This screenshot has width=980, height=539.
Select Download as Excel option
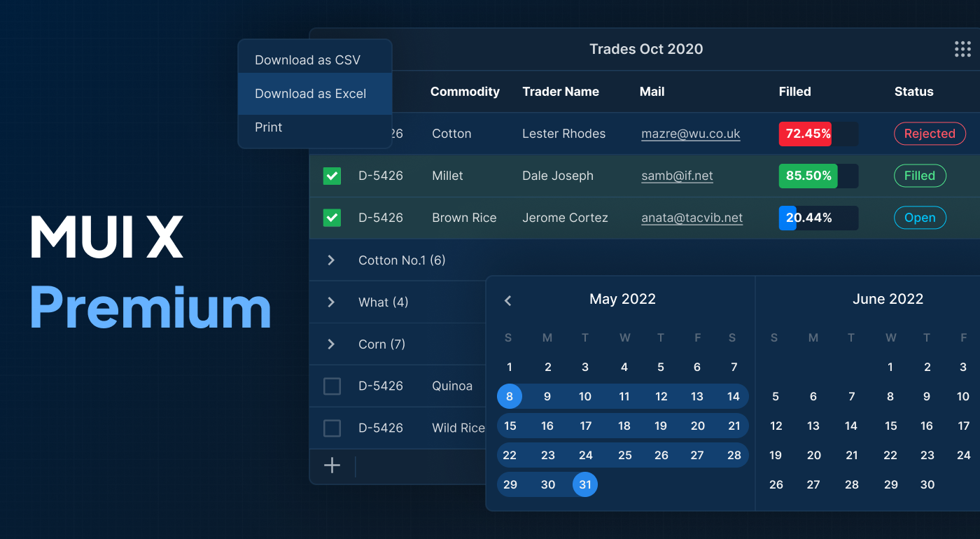tap(310, 94)
